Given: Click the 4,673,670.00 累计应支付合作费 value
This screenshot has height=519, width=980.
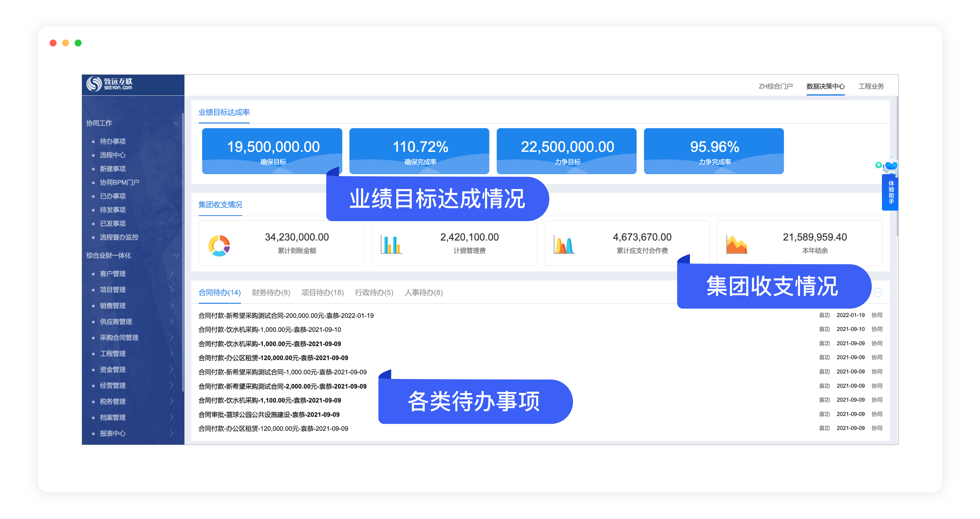Looking at the screenshot, I should (x=642, y=237).
